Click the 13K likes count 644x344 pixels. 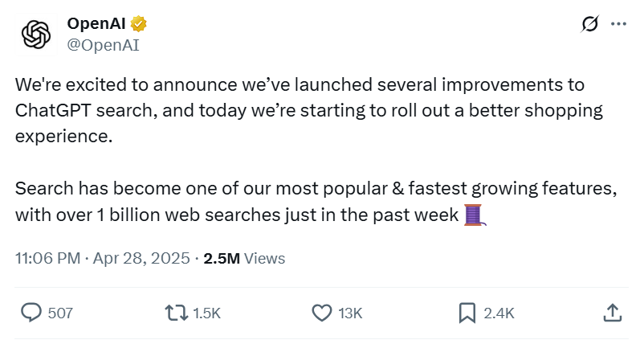pyautogui.click(x=351, y=313)
